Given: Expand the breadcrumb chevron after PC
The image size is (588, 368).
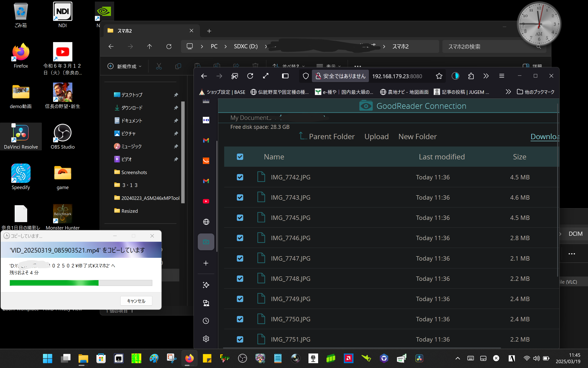Looking at the screenshot, I should point(226,46).
